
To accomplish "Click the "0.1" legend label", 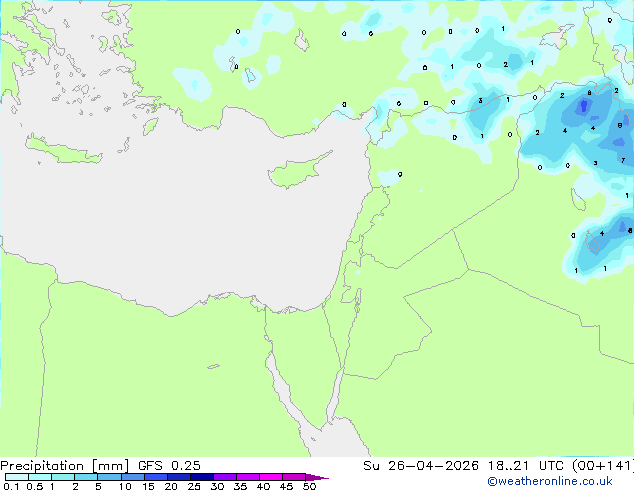I will point(11,486).
